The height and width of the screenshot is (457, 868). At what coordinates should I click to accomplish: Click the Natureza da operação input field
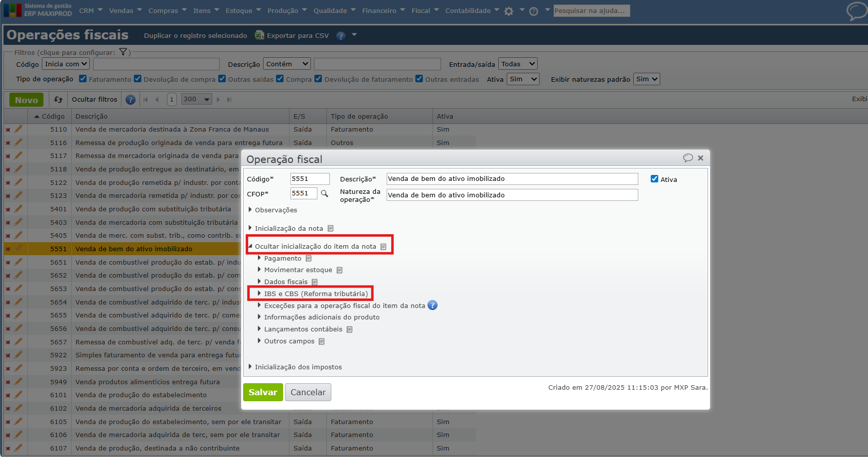tap(512, 195)
